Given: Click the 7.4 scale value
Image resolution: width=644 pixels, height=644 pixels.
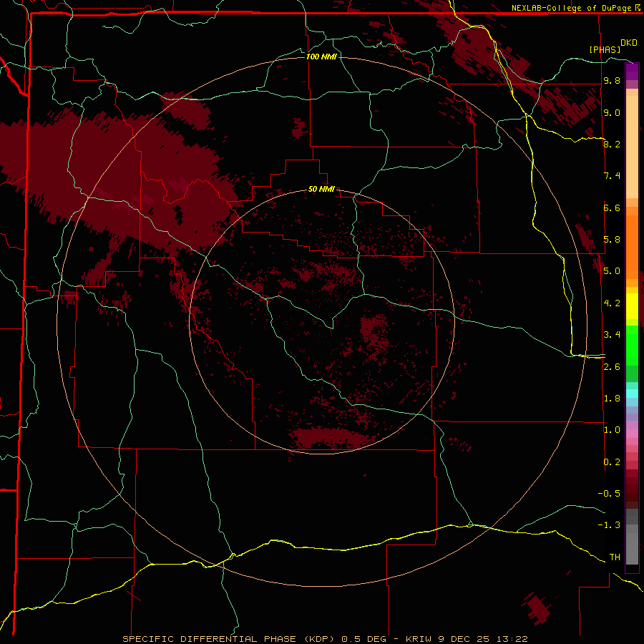Looking at the screenshot, I should point(612,176).
